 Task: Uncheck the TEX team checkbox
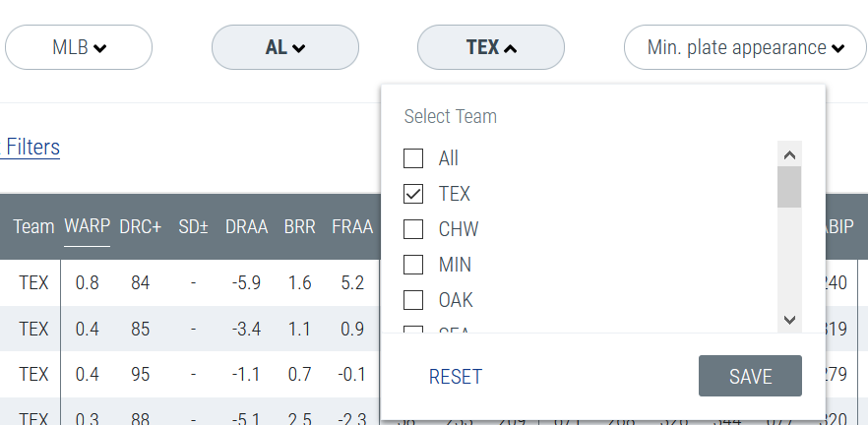point(414,194)
